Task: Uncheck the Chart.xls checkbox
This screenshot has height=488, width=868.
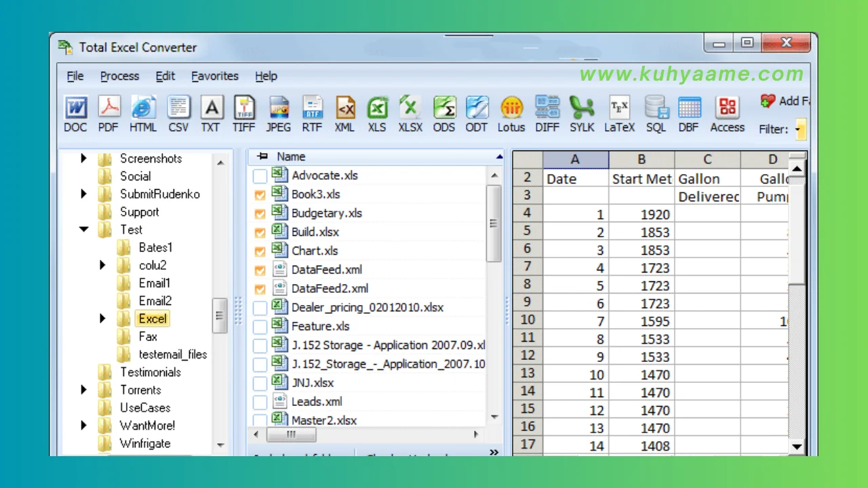Action: tap(260, 251)
